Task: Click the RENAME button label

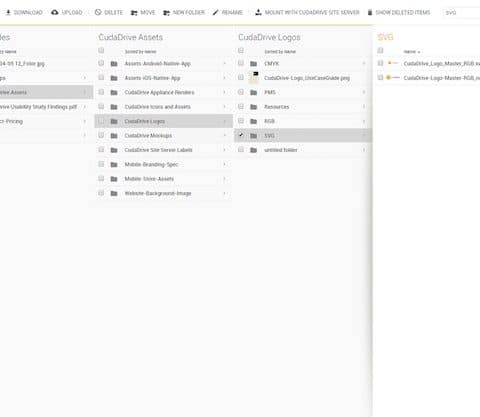Action: point(232,13)
